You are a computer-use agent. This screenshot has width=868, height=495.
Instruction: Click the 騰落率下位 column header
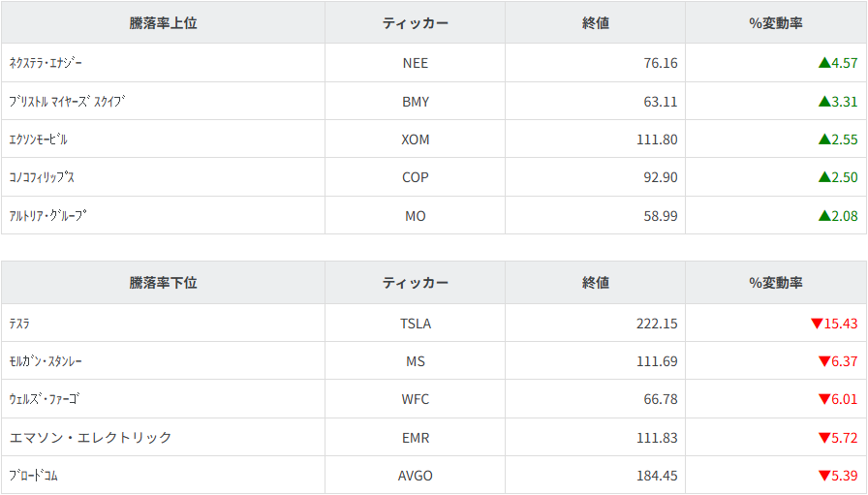(163, 283)
